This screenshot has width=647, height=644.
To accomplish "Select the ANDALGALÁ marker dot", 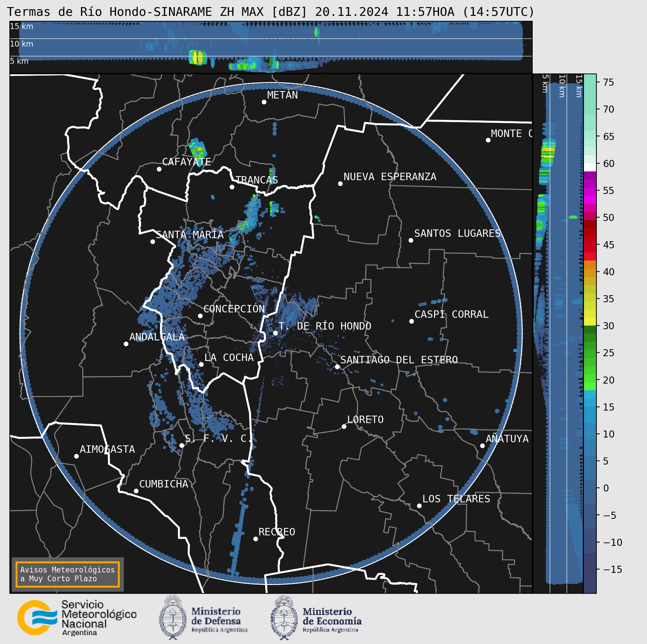I will point(126,344).
